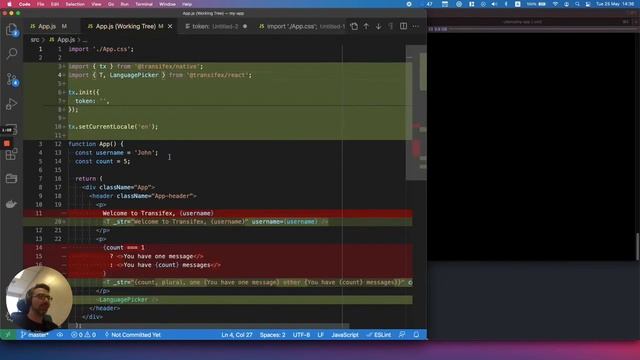
Task: Click the scrollbar in the right terminal window
Action: pos(638,247)
